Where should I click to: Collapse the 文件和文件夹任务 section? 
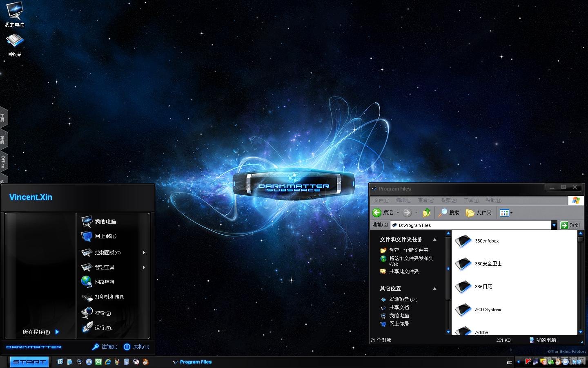click(434, 240)
